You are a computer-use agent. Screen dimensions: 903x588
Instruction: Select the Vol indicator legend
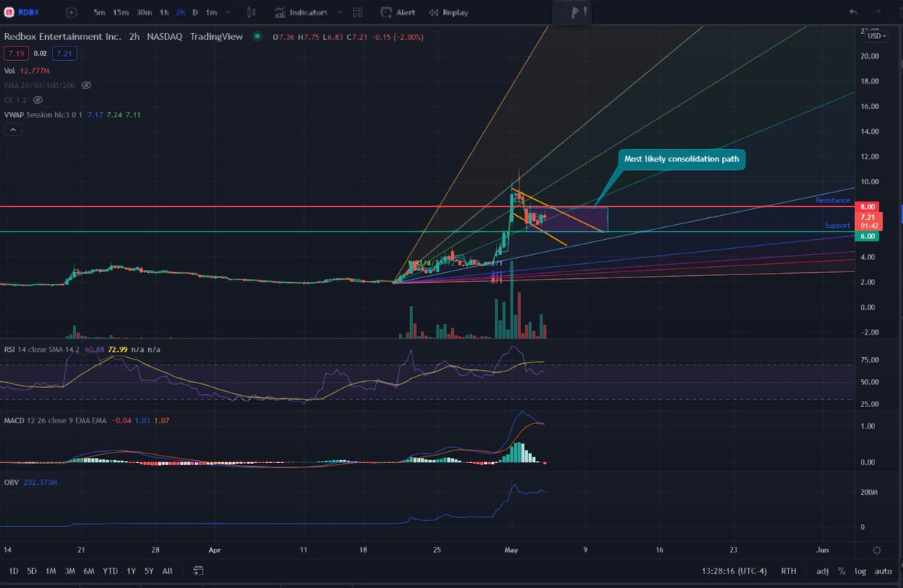[x=29, y=71]
